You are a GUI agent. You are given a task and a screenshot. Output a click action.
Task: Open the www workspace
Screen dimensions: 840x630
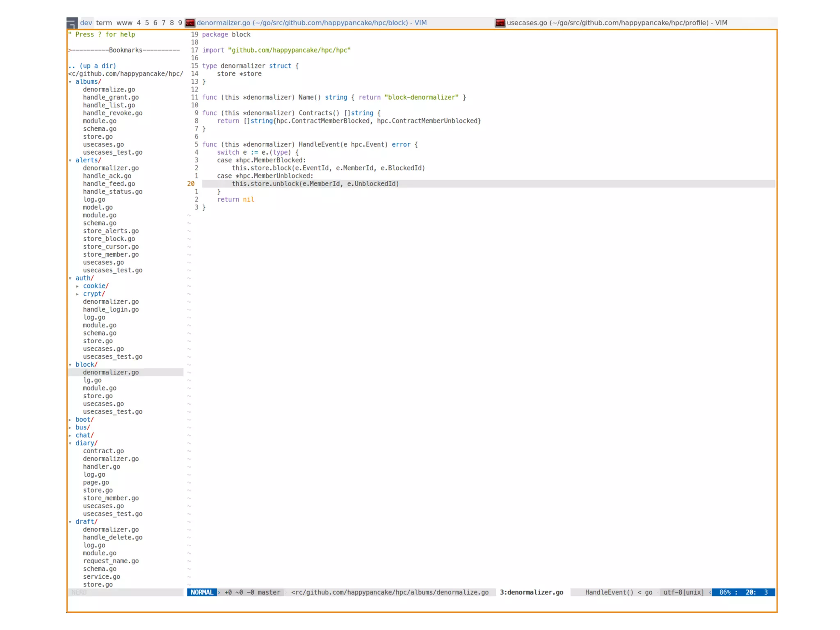click(x=124, y=23)
